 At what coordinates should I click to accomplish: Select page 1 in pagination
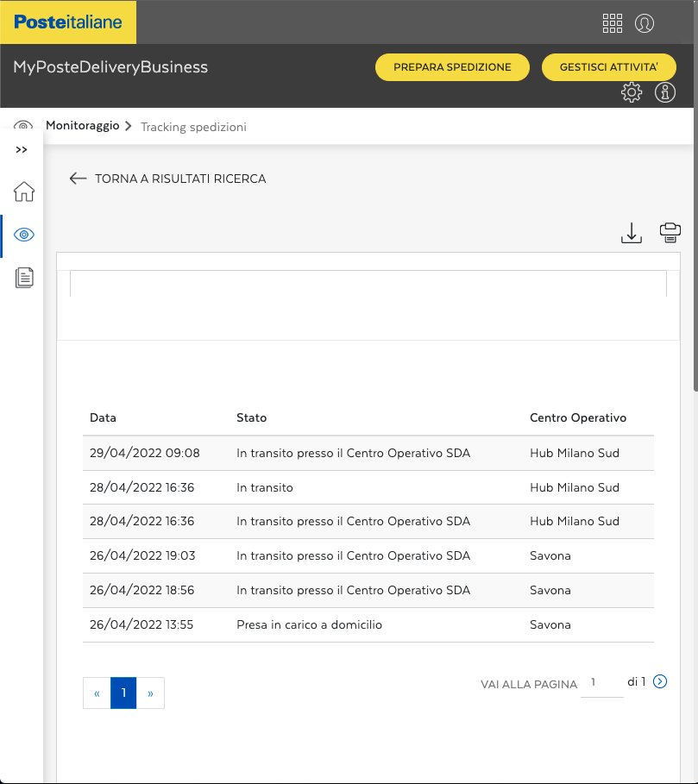click(x=123, y=693)
